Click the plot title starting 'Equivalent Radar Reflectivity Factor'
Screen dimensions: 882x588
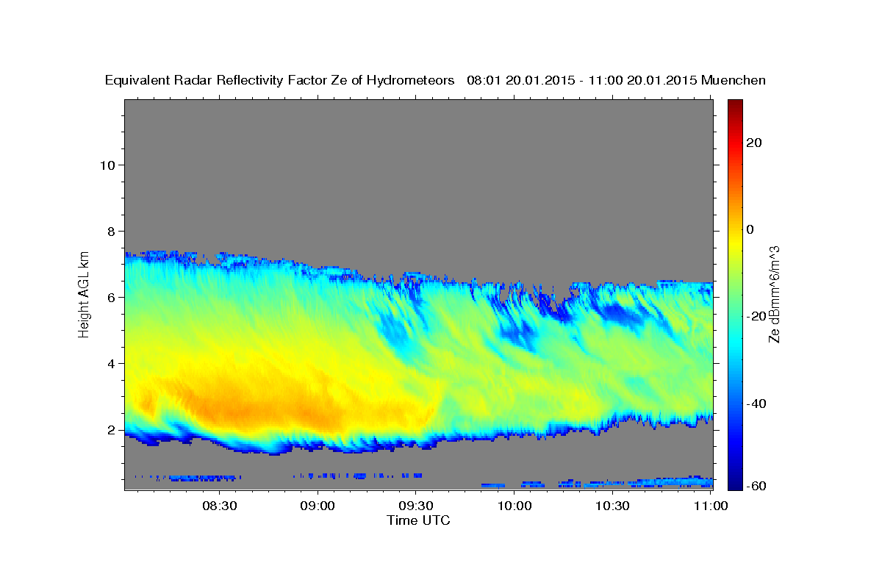pos(435,80)
